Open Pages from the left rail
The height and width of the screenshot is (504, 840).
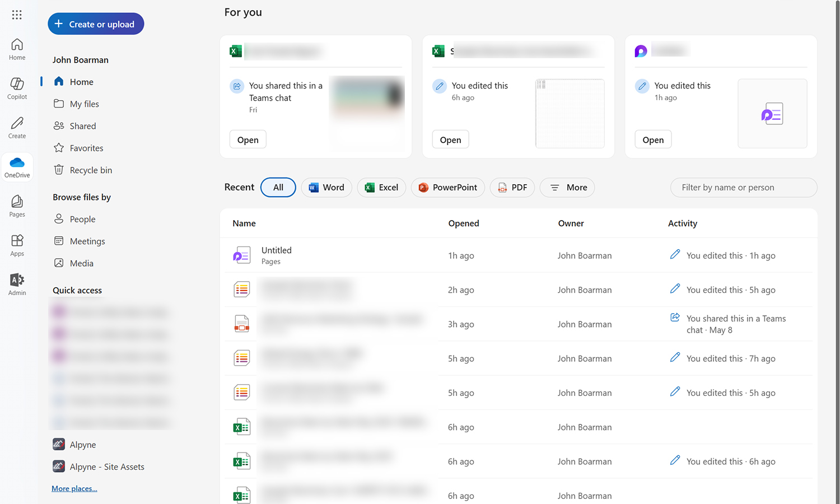pyautogui.click(x=17, y=205)
